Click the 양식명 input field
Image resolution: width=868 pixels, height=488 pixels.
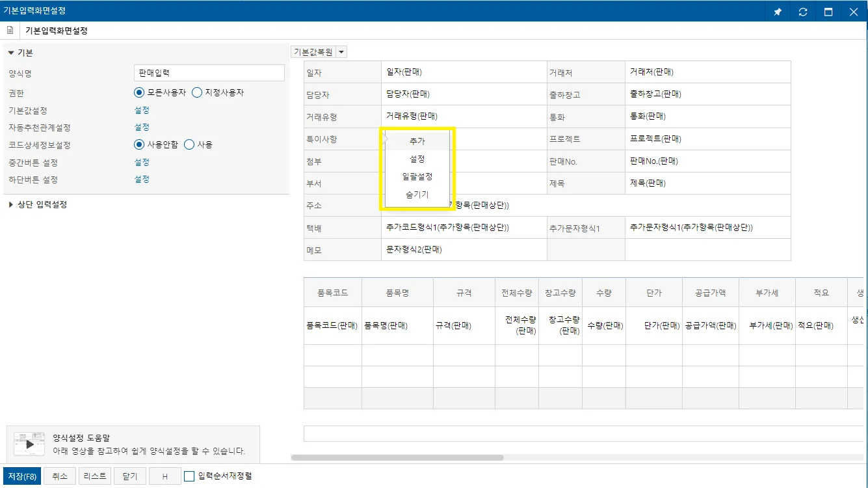[209, 73]
